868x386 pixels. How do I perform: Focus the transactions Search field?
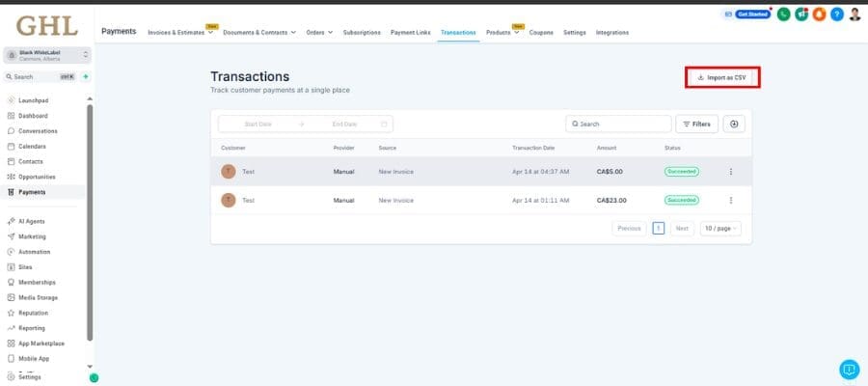(x=618, y=124)
